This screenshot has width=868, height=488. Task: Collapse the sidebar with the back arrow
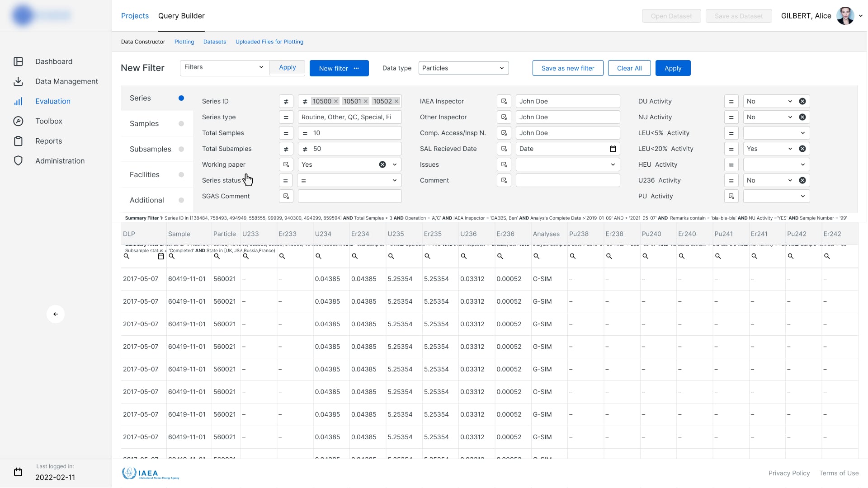tap(56, 314)
